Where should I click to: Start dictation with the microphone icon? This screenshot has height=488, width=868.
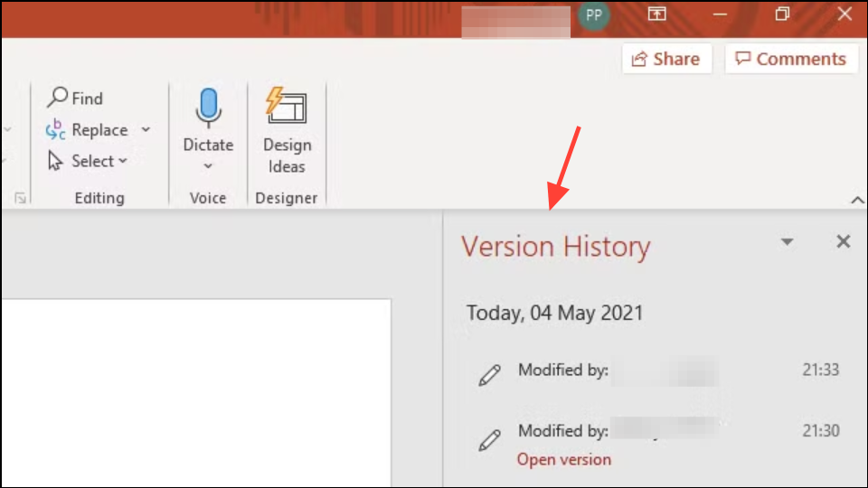(x=208, y=109)
